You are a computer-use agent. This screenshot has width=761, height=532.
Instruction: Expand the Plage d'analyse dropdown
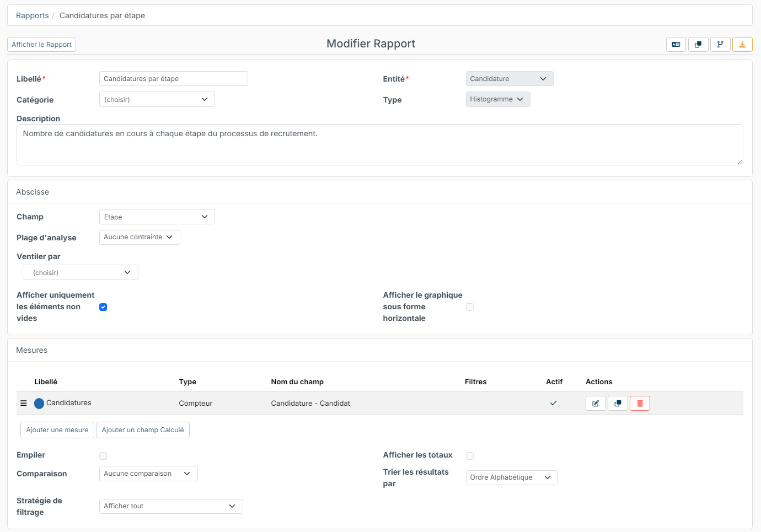click(x=140, y=237)
